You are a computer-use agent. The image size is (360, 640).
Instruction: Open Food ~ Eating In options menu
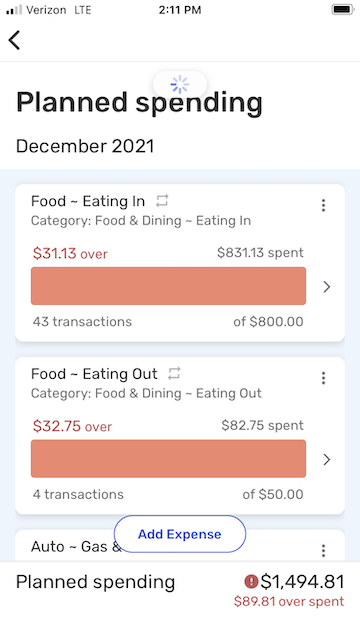click(323, 205)
